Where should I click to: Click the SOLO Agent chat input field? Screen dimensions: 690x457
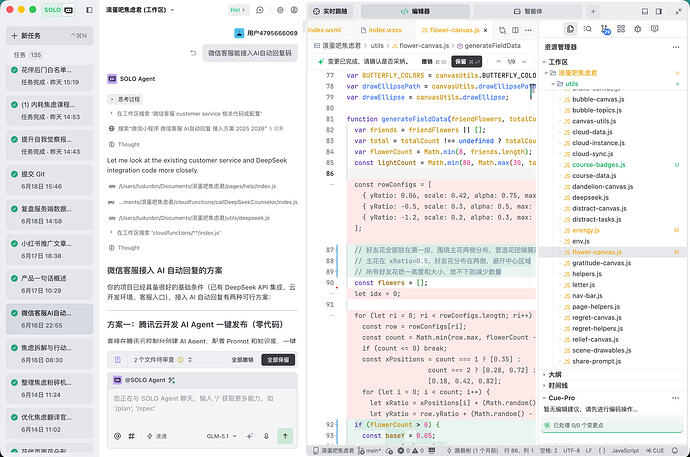point(202,404)
